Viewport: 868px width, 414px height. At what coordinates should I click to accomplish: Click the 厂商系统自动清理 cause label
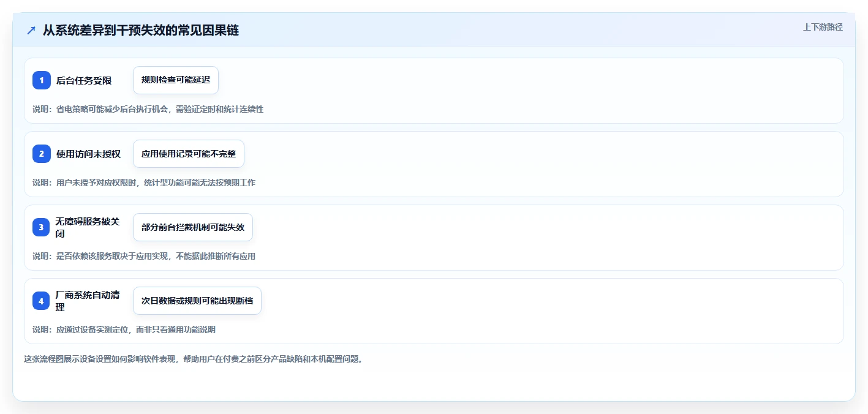coord(88,301)
